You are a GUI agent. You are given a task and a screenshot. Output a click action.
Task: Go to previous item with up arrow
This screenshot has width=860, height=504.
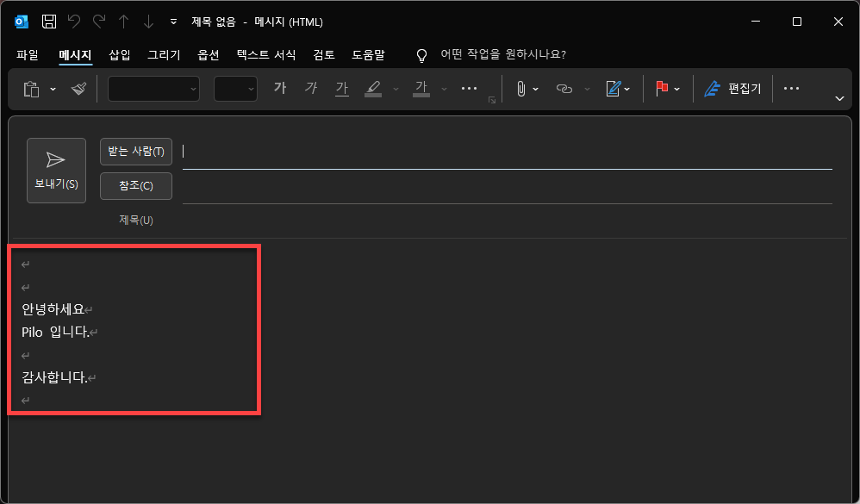(123, 22)
